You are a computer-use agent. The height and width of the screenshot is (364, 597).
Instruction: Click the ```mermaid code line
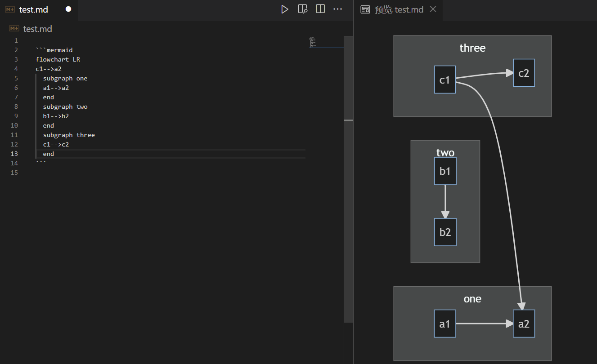pyautogui.click(x=54, y=50)
